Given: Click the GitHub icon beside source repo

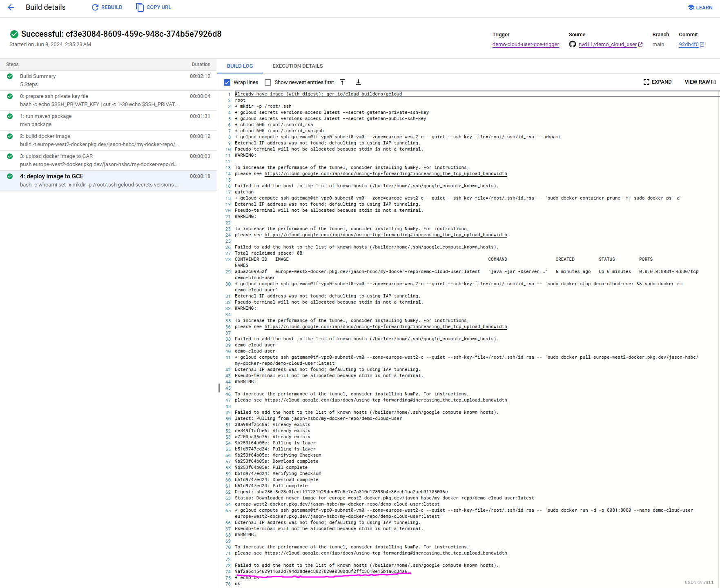Looking at the screenshot, I should pos(573,44).
